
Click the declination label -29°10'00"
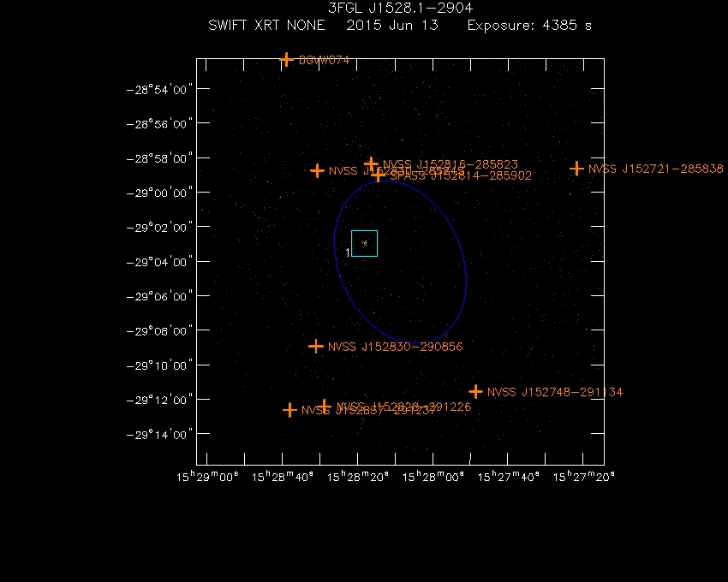(159, 365)
